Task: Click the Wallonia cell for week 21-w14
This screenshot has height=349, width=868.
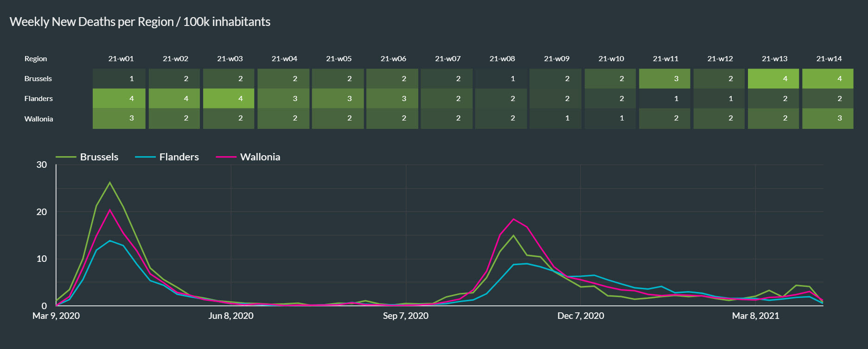Action: (828, 119)
